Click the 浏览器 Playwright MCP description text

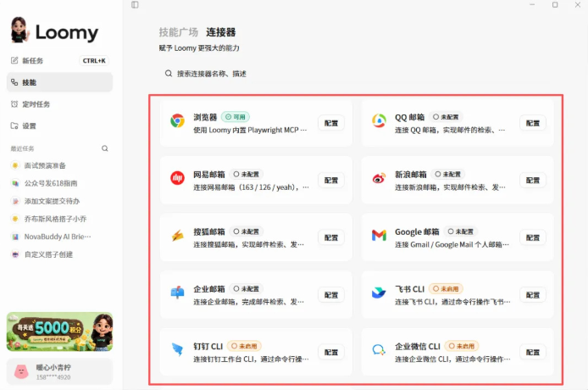250,131
